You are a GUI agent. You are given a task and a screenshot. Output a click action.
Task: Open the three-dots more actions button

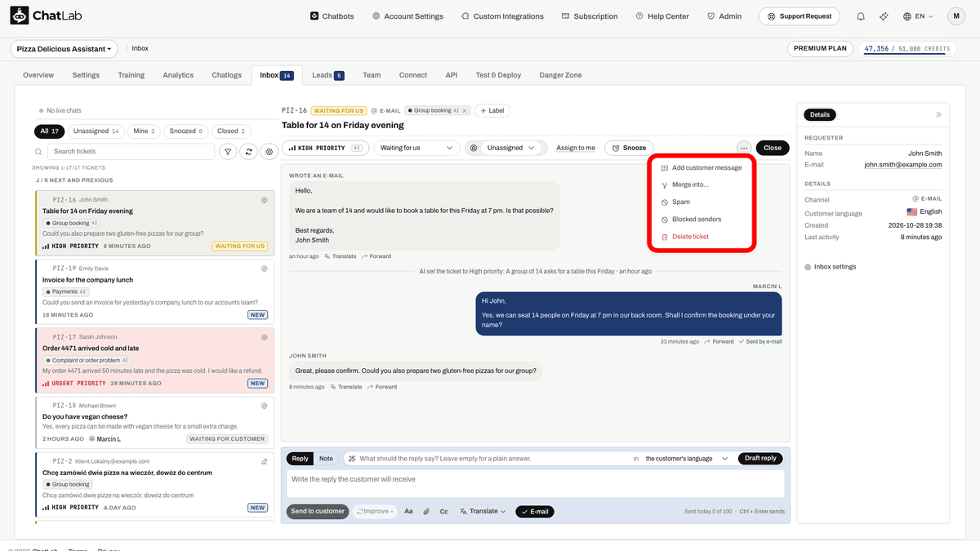[x=743, y=148]
